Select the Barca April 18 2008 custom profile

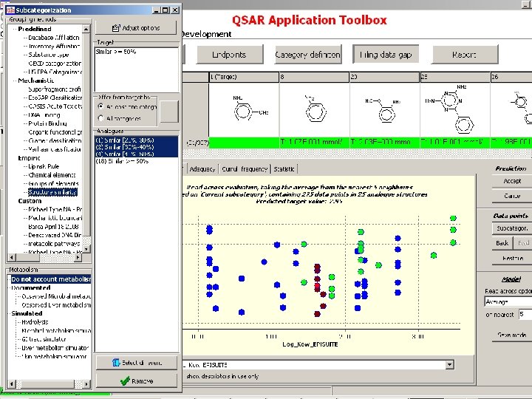click(x=54, y=227)
